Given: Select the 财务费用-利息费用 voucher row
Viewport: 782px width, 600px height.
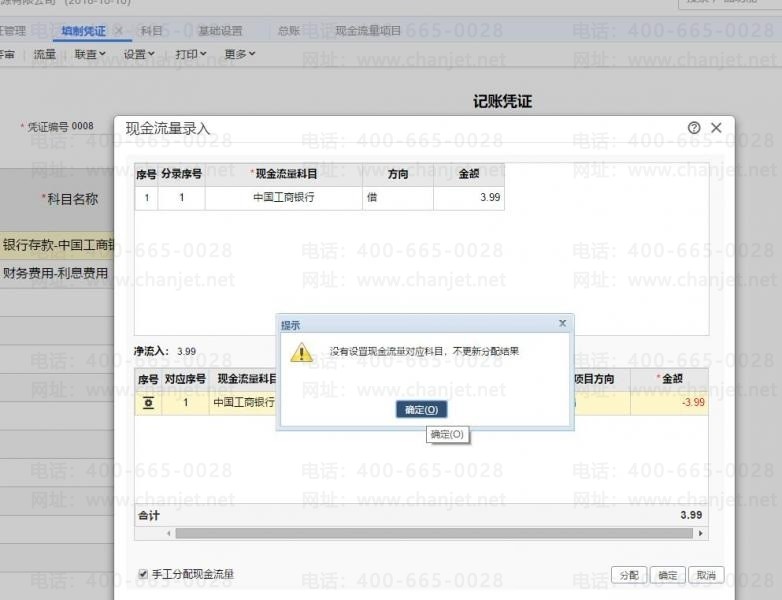Looking at the screenshot, I should click(57, 273).
